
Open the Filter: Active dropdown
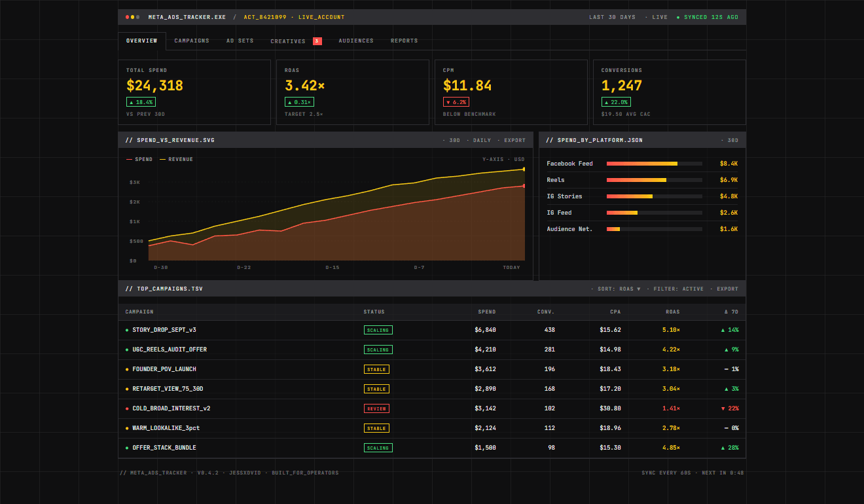coord(675,289)
